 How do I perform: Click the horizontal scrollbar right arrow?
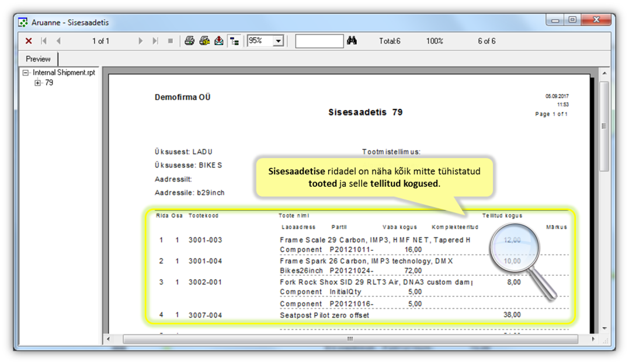[593, 339]
